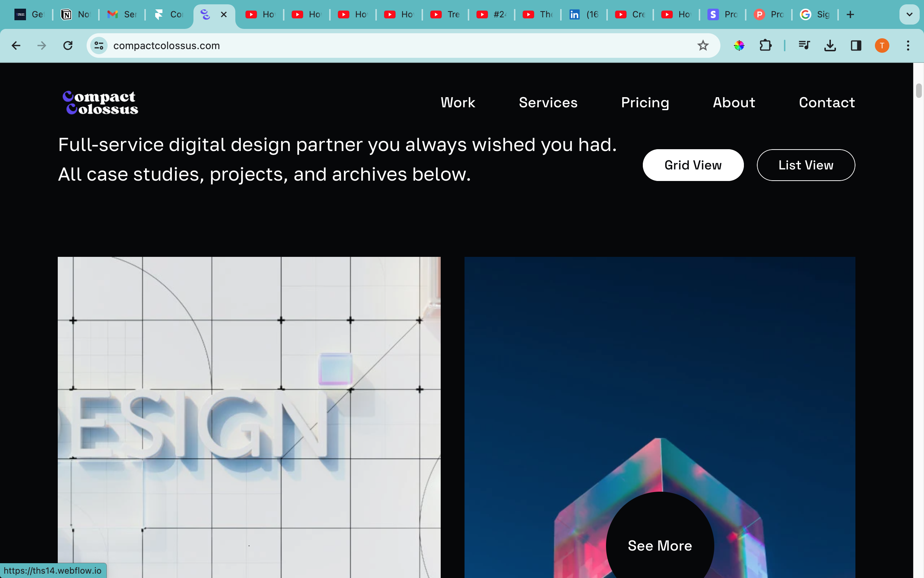Toggle the browser side panel
Screen dimensions: 924x578
point(856,46)
